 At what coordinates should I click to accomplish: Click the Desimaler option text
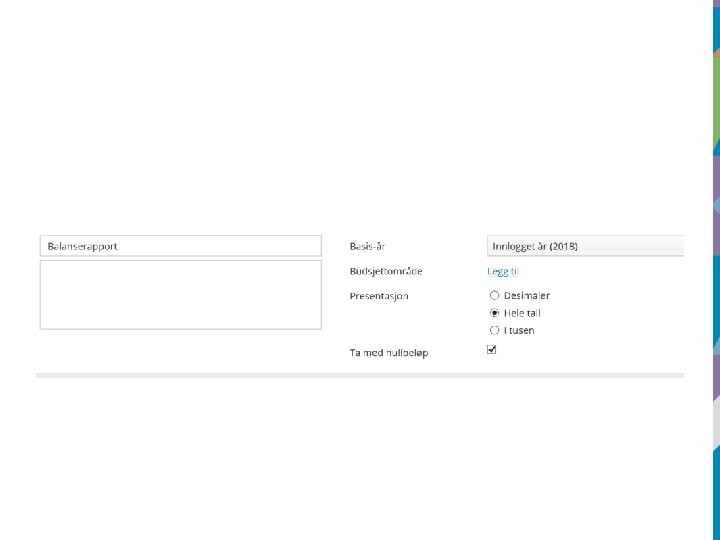[527, 296]
